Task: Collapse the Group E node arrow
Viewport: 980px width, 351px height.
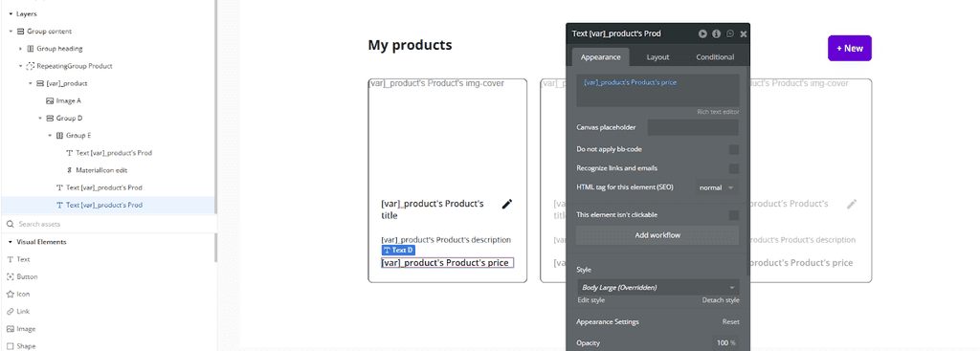Action: coord(50,136)
